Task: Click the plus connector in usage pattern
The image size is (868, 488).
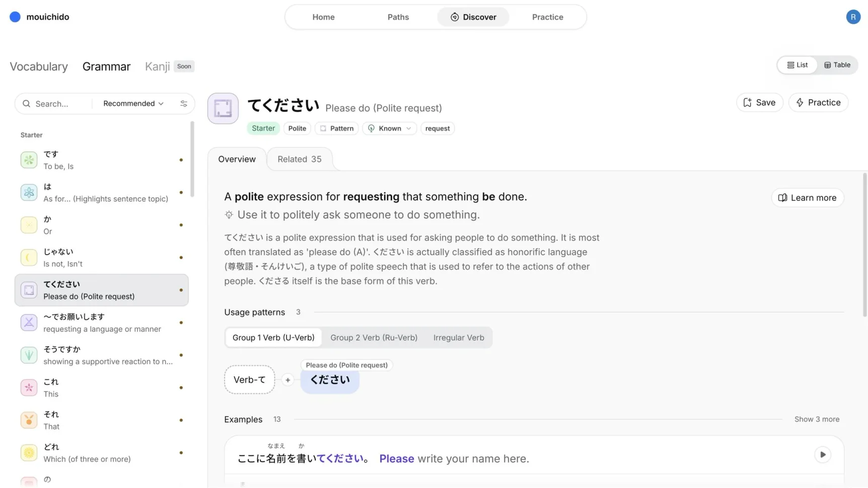Action: click(287, 380)
